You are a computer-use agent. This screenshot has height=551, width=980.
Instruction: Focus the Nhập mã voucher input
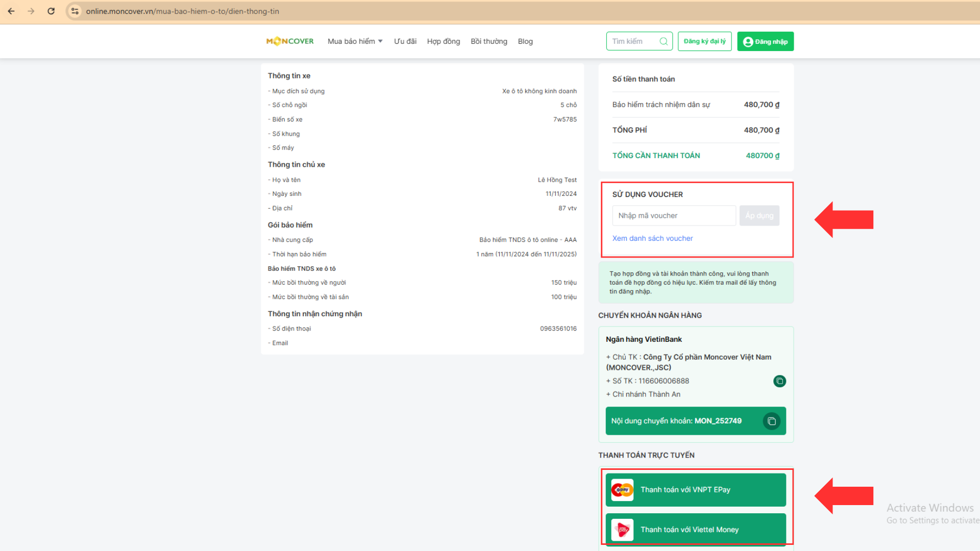pos(674,216)
